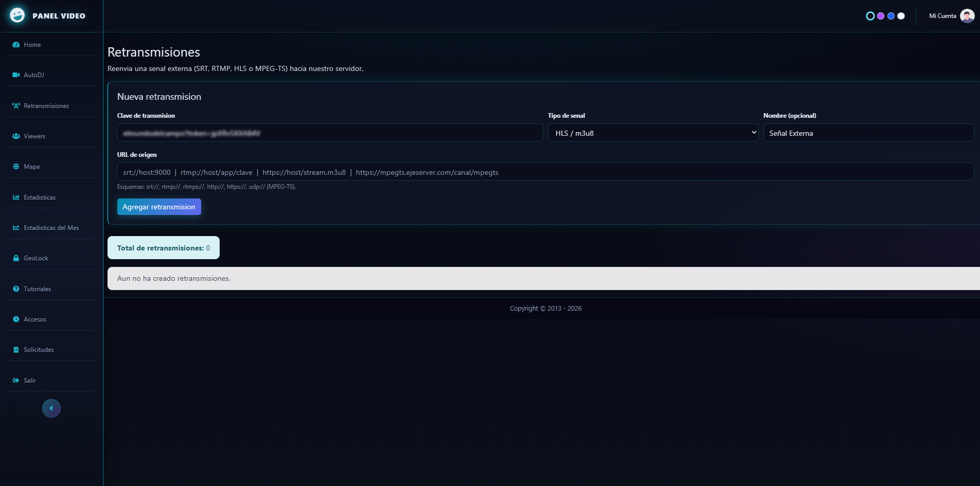Viewport: 980px width, 486px height.
Task: Click the Home dashboard icon
Action: tap(16, 45)
